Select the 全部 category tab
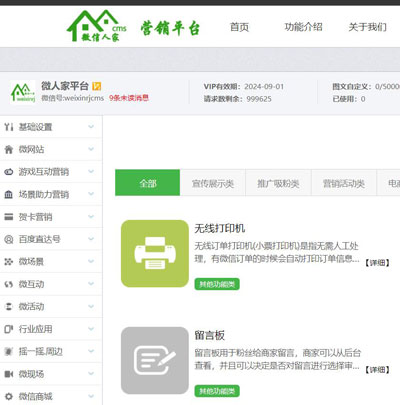 (x=148, y=183)
